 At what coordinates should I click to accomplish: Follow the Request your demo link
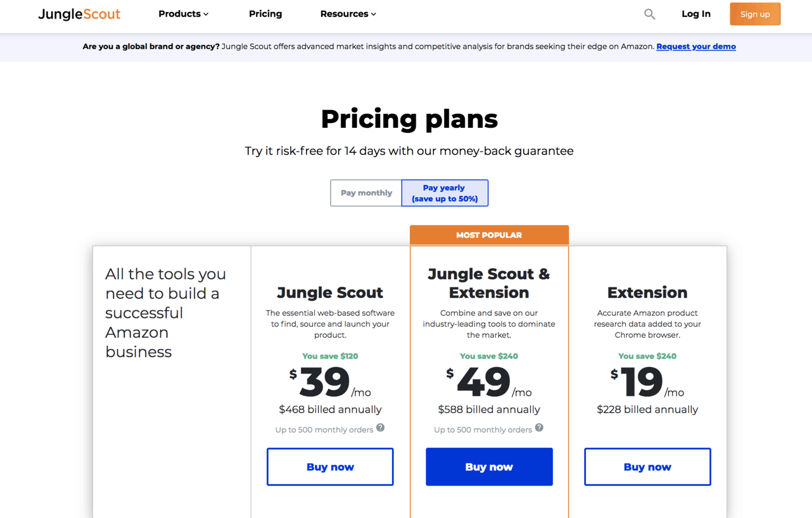[x=696, y=47]
